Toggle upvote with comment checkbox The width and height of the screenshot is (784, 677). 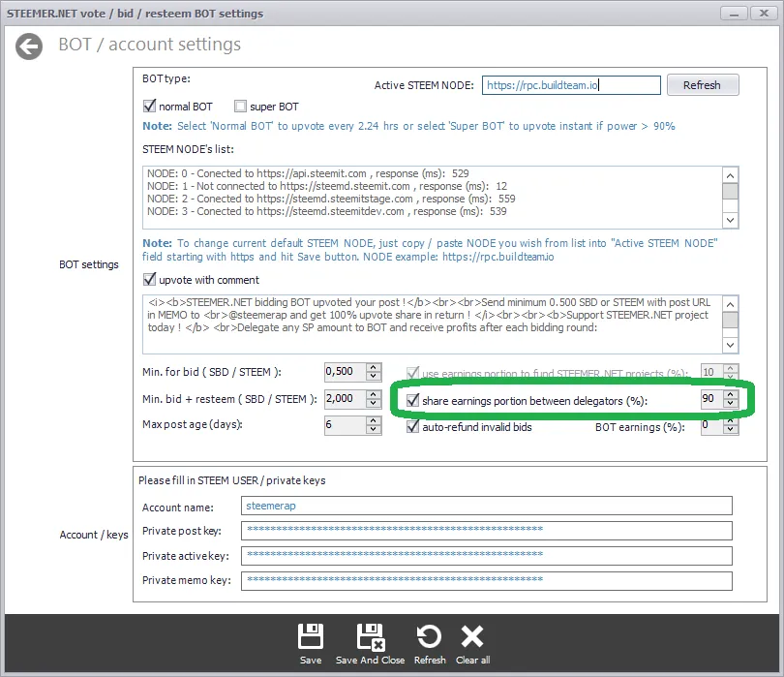149,279
